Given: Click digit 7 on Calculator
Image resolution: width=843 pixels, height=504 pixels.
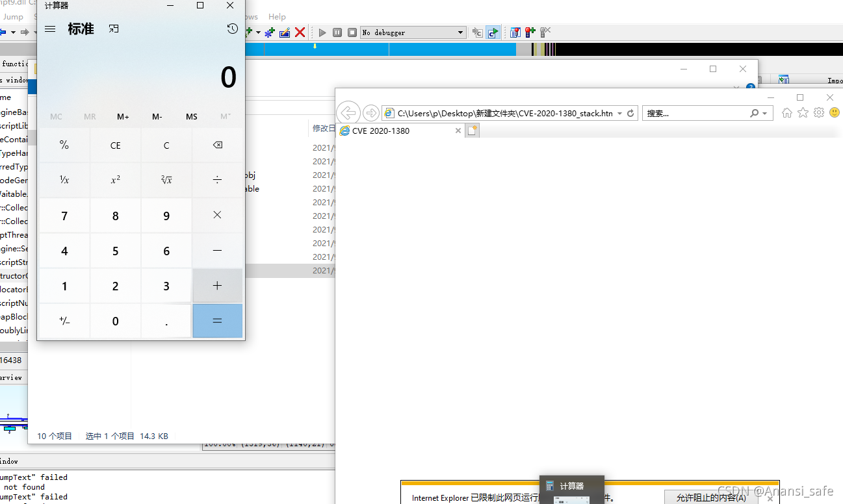Looking at the screenshot, I should (64, 215).
